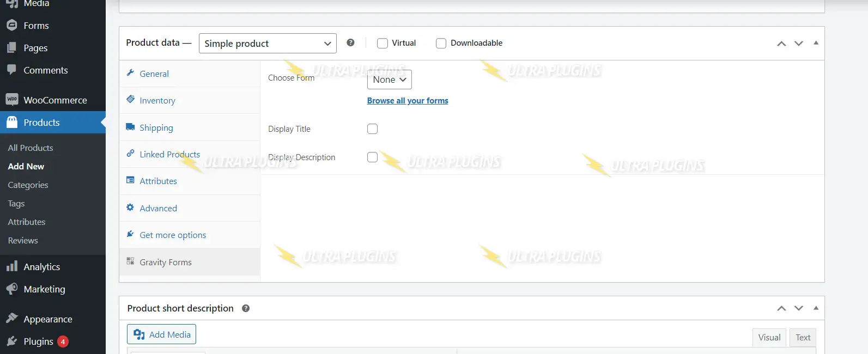Enable the Downloadable checkbox

coord(441,43)
